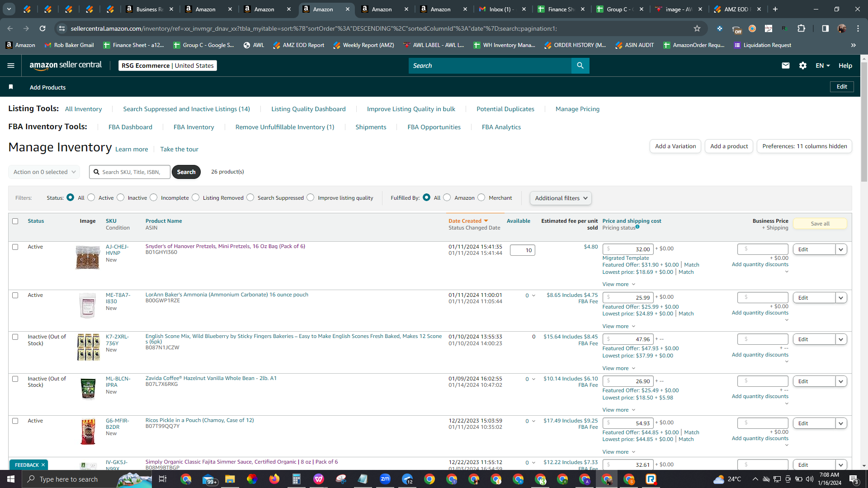Open the Listing Quality Dashboard tool
The width and height of the screenshot is (868, 488).
pyautogui.click(x=308, y=109)
